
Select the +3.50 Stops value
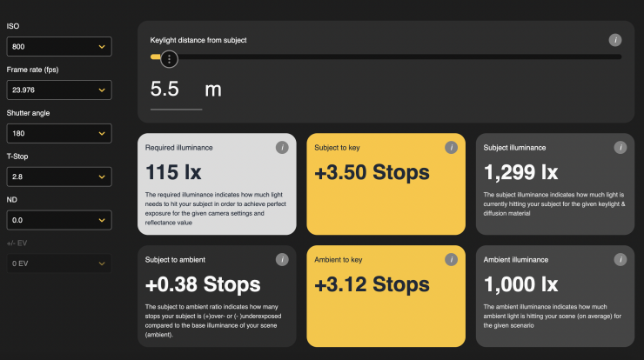(372, 172)
